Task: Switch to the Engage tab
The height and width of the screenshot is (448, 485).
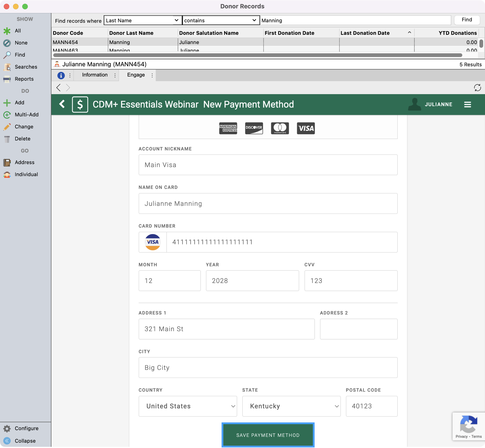Action: coord(136,75)
